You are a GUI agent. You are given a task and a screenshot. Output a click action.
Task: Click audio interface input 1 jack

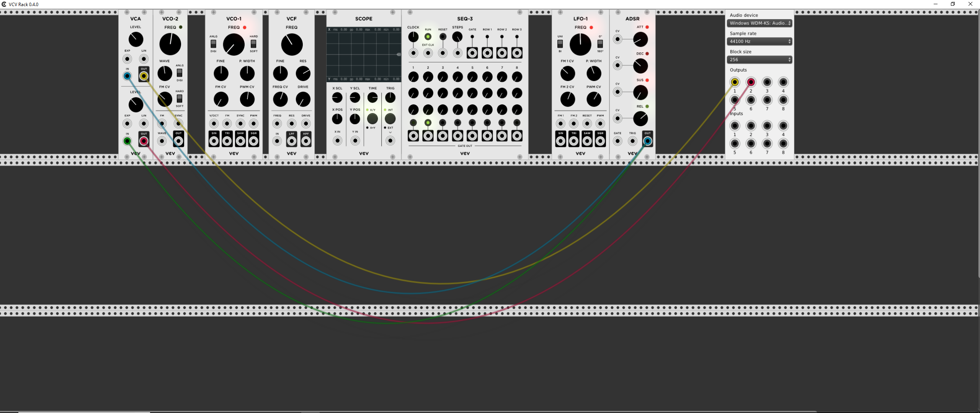(735, 125)
